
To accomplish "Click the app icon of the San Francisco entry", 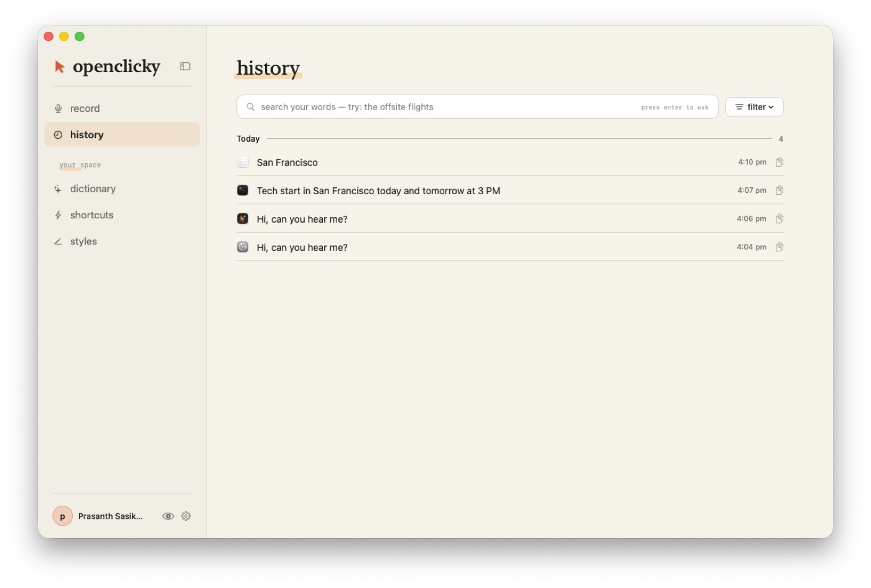I will [243, 162].
